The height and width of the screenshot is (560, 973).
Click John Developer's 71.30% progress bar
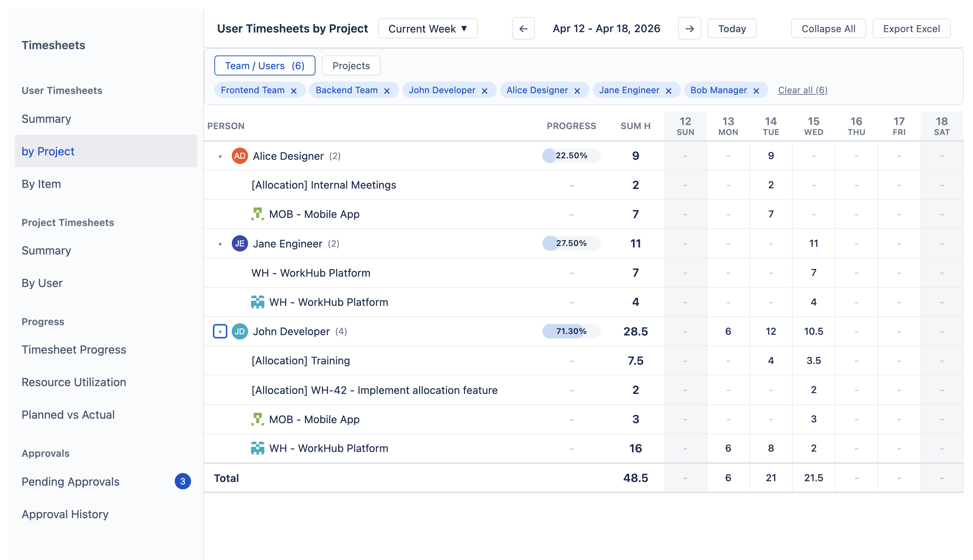pyautogui.click(x=571, y=331)
